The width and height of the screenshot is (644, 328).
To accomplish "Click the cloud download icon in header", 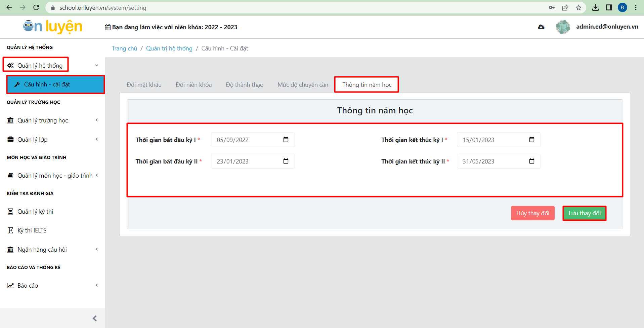I will [541, 27].
